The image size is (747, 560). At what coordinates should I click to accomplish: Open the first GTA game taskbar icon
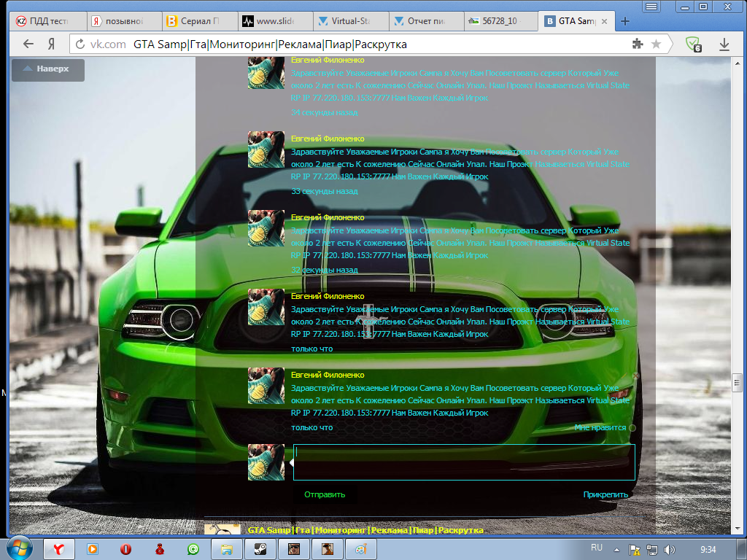coord(293,550)
